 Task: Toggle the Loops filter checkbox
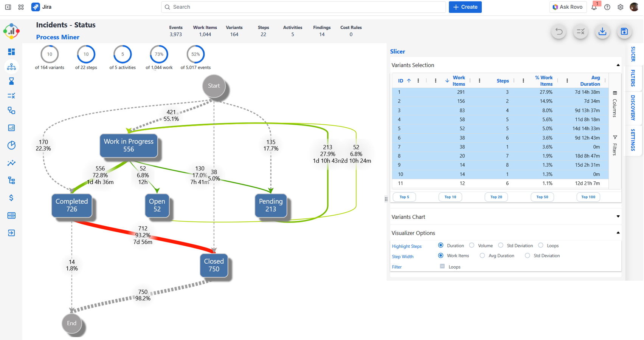click(x=442, y=266)
